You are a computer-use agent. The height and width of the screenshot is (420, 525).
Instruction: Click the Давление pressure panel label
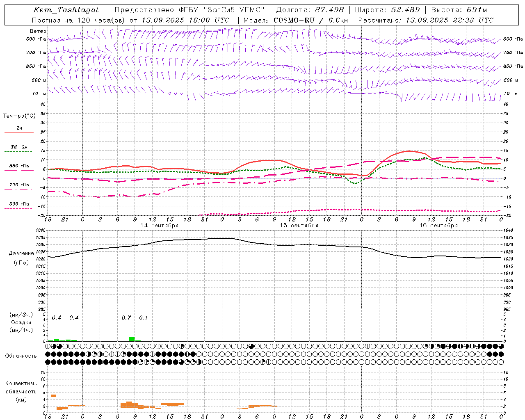(21, 253)
